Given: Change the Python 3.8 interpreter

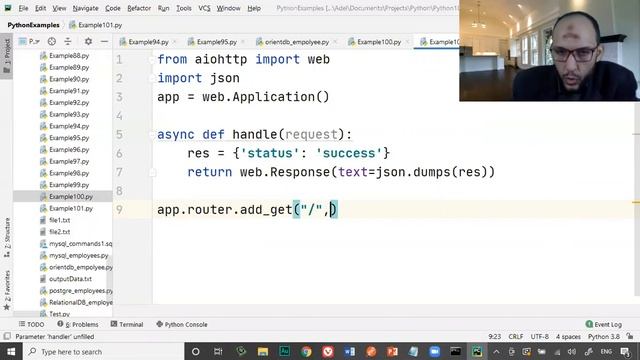Looking at the screenshot, I should 604,337.
